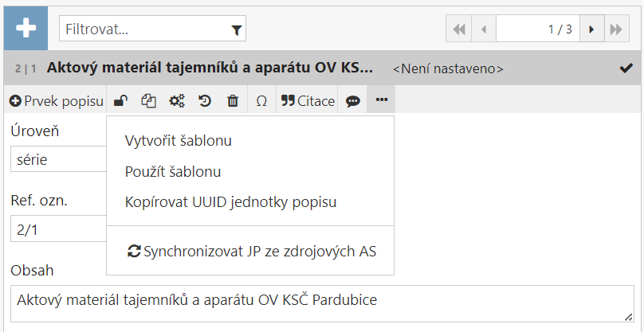Click 'Synchronizovat JP ze zdrojových AS'
644x332 pixels.
[252, 251]
